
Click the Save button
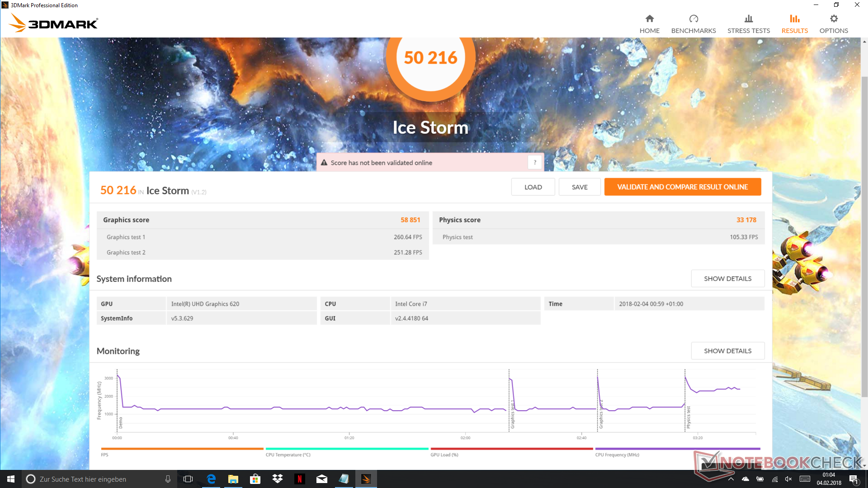pos(580,187)
